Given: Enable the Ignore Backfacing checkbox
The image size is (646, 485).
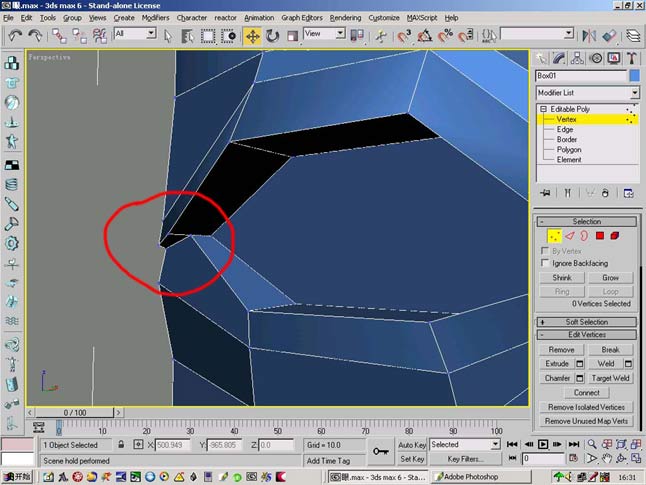Looking at the screenshot, I should click(545, 262).
